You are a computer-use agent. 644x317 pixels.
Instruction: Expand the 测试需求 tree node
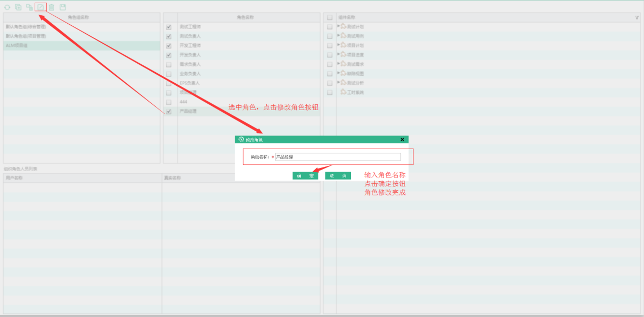pos(338,64)
